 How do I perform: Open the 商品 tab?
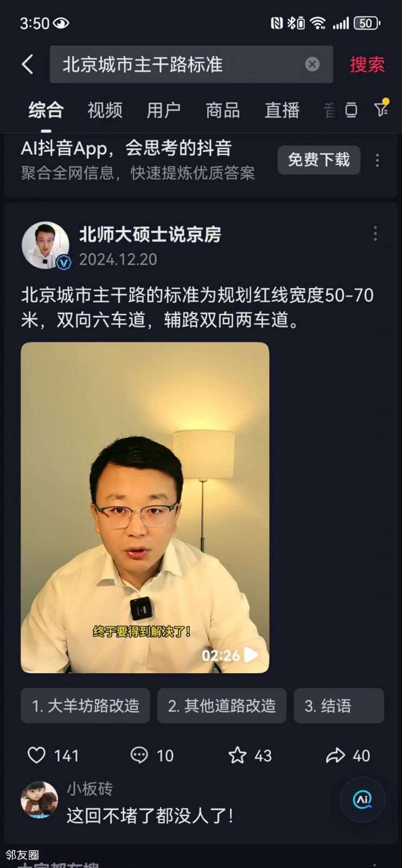pos(223,110)
